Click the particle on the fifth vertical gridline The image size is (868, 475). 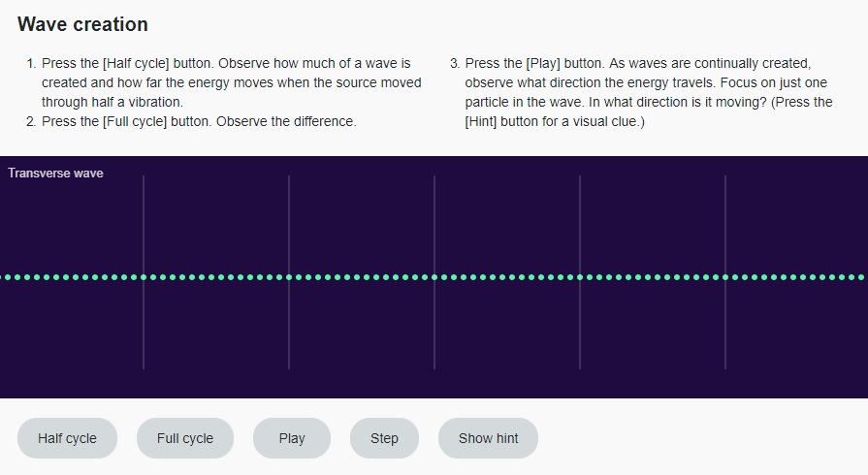tap(725, 277)
